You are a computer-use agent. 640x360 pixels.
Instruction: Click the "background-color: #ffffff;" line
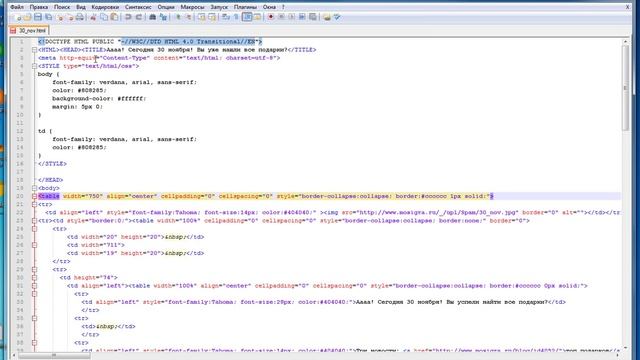point(99,98)
